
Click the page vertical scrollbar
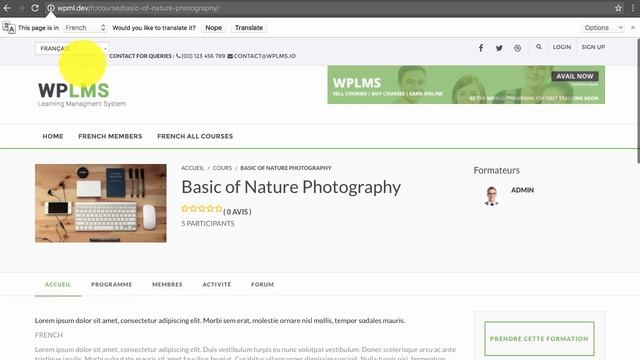(x=638, y=101)
